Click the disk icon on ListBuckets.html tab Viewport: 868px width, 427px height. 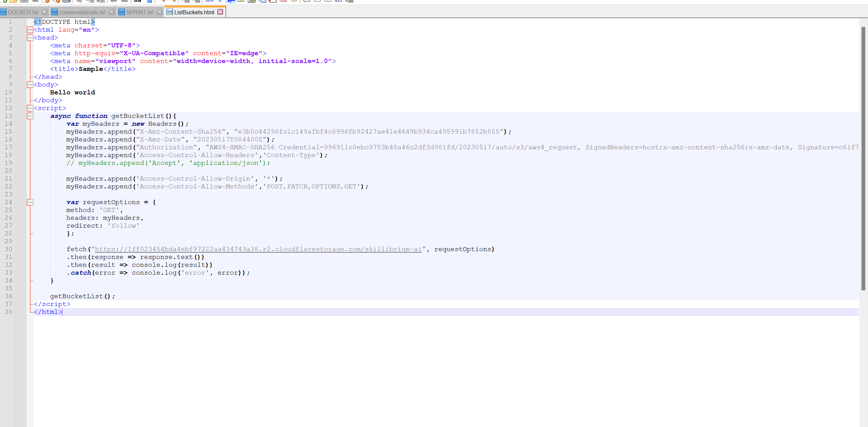click(x=170, y=12)
